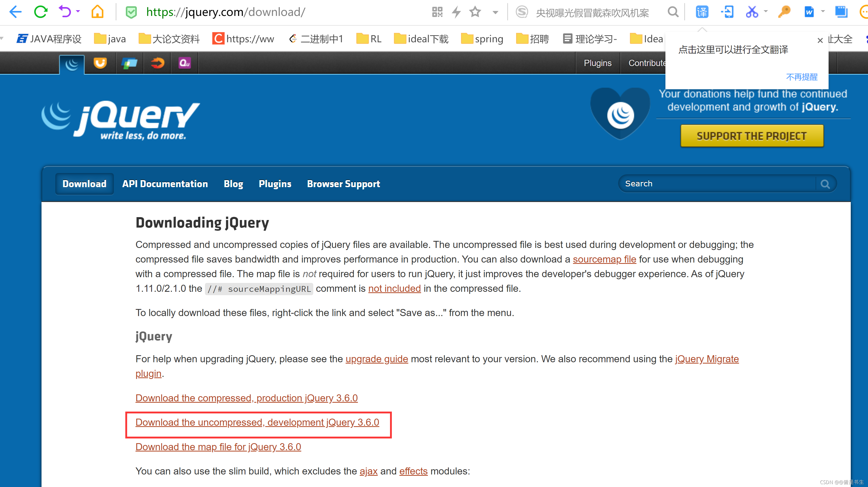This screenshot has height=487, width=868.
Task: Open the API Documentation tab
Action: click(165, 184)
